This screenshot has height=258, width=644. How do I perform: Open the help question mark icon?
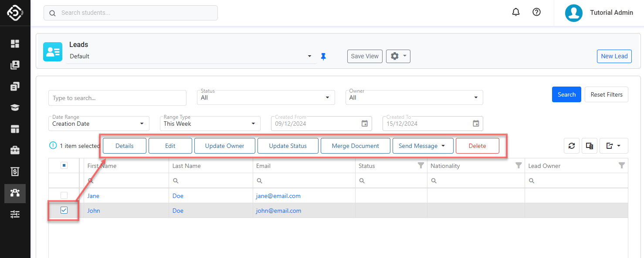(x=537, y=13)
